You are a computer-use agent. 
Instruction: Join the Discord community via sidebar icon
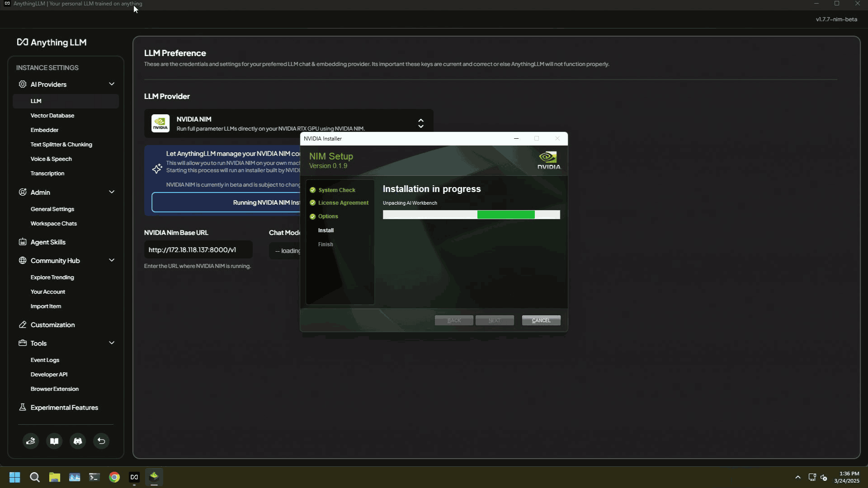pyautogui.click(x=77, y=441)
